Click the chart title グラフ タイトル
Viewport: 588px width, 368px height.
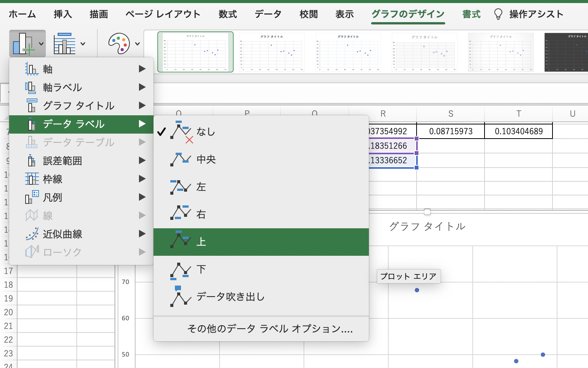(x=427, y=226)
